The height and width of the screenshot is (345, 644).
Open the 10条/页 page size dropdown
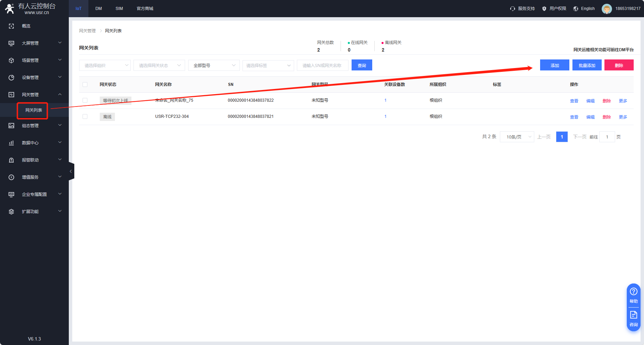[x=517, y=137]
